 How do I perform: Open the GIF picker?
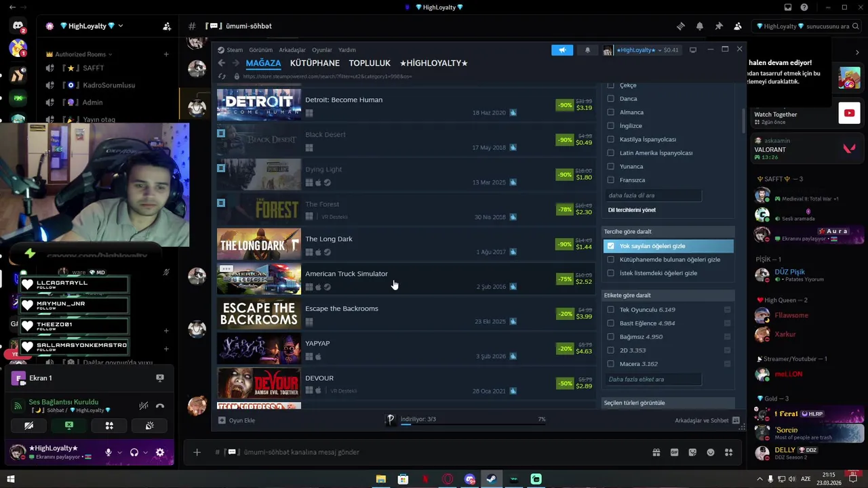[x=675, y=452]
